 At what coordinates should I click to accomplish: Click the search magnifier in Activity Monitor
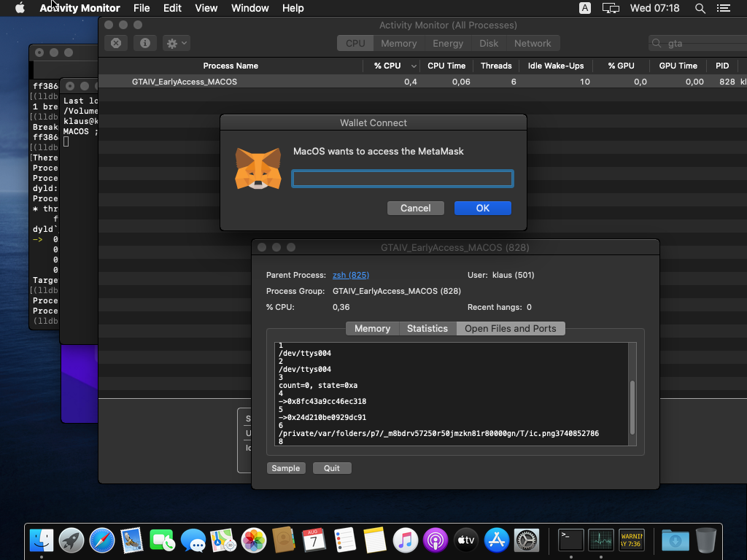tap(658, 44)
